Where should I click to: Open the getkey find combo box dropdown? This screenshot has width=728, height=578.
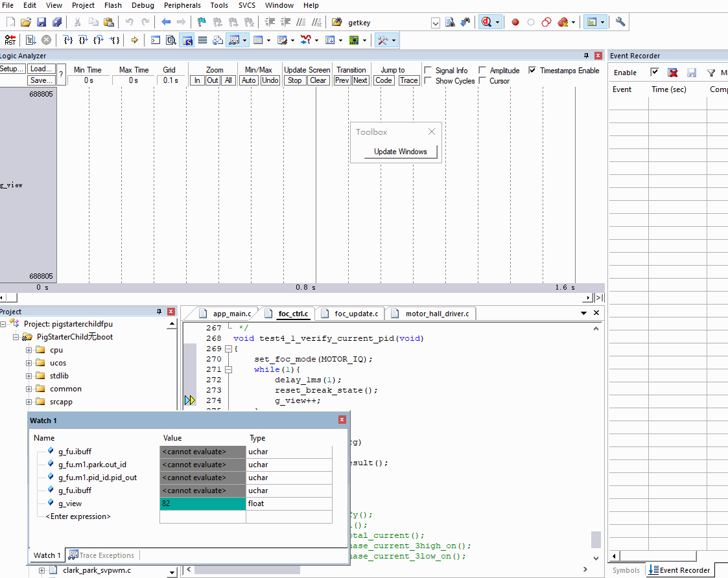click(x=436, y=23)
